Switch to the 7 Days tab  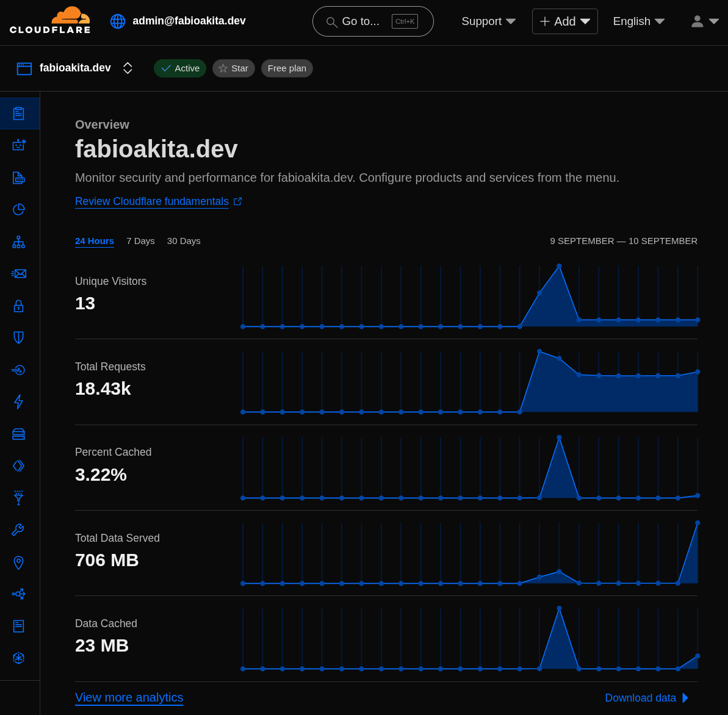pos(141,241)
